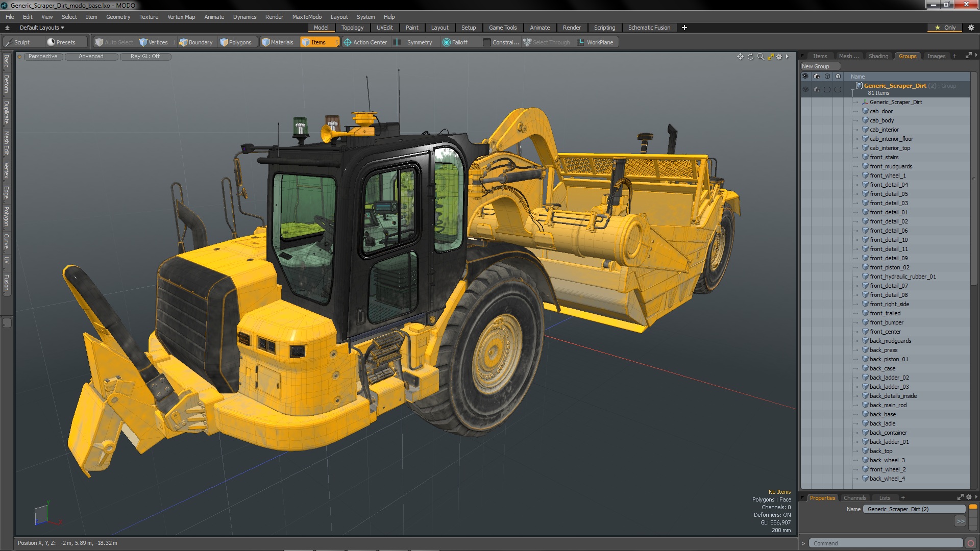Open the Perspective view type dropdown

[x=43, y=57]
